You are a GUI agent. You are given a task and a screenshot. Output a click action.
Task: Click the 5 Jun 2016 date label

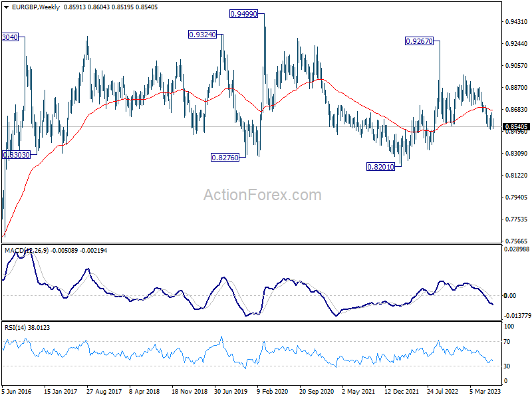[x=16, y=391]
